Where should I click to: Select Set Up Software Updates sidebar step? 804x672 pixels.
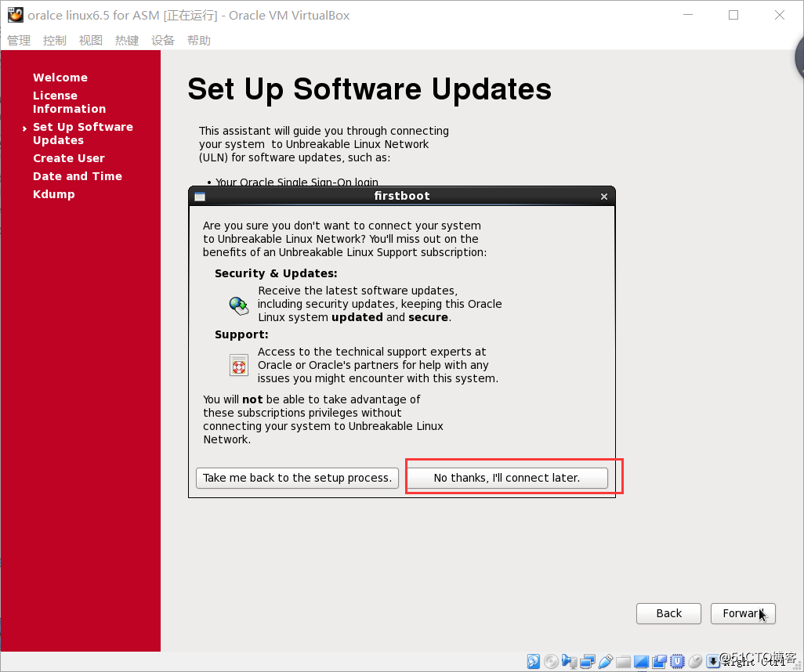[x=82, y=133]
